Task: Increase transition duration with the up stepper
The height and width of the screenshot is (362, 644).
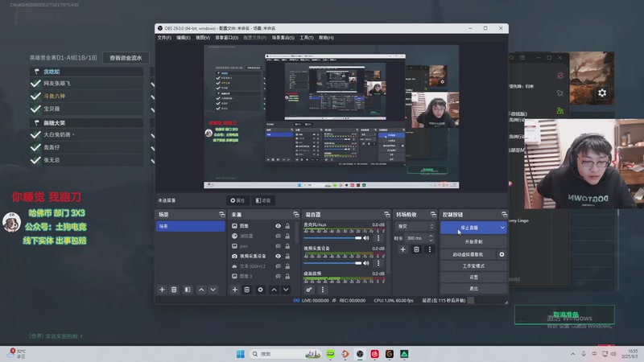Action: 431,236
